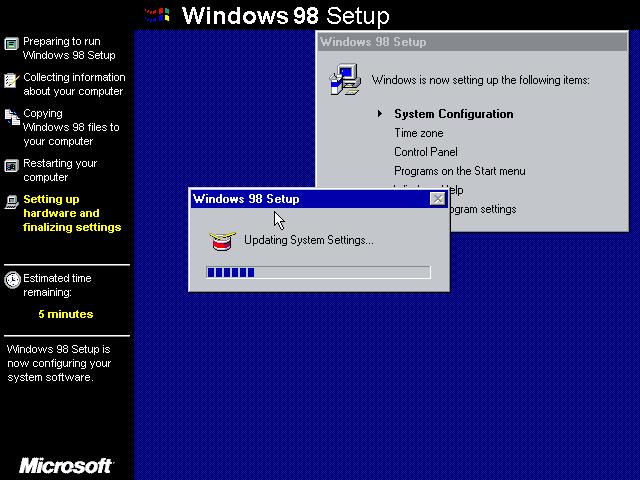The height and width of the screenshot is (480, 640).
Task: Click 'Collecting information about your computer' step
Action: [x=74, y=84]
